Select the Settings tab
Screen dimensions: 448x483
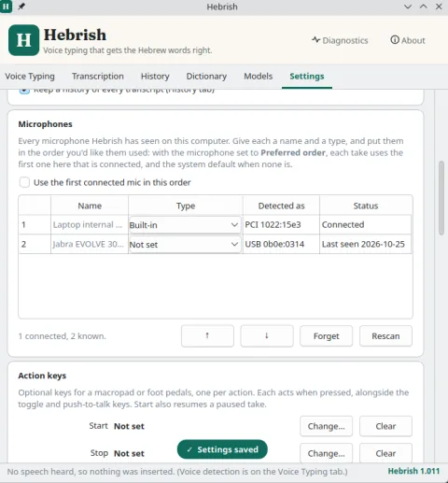pos(307,77)
